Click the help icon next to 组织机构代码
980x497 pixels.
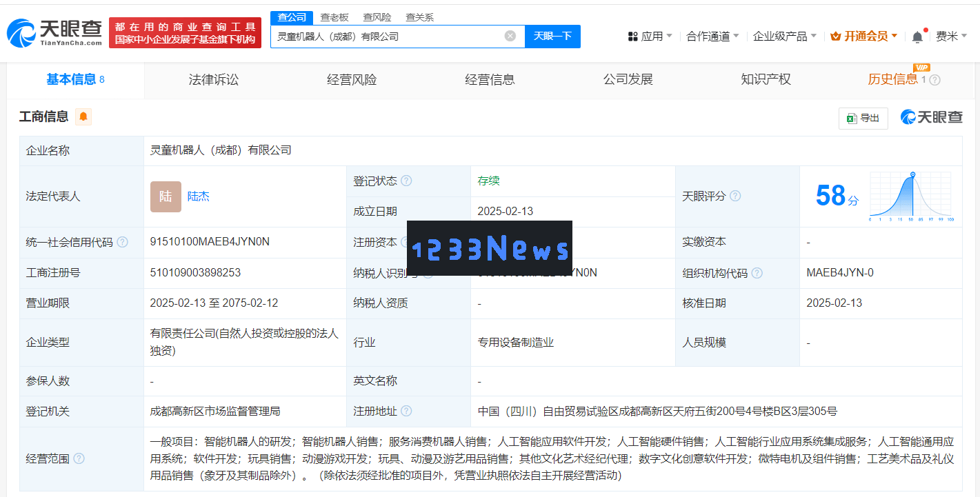[757, 273]
